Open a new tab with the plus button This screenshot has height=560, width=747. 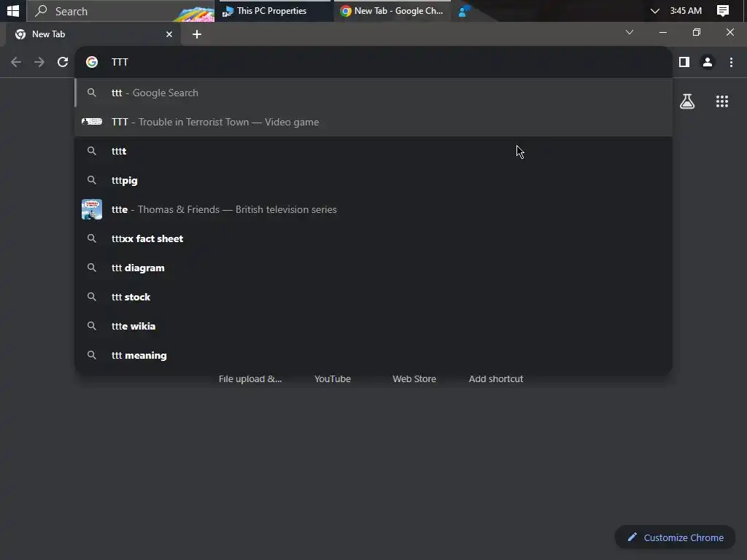(x=197, y=34)
